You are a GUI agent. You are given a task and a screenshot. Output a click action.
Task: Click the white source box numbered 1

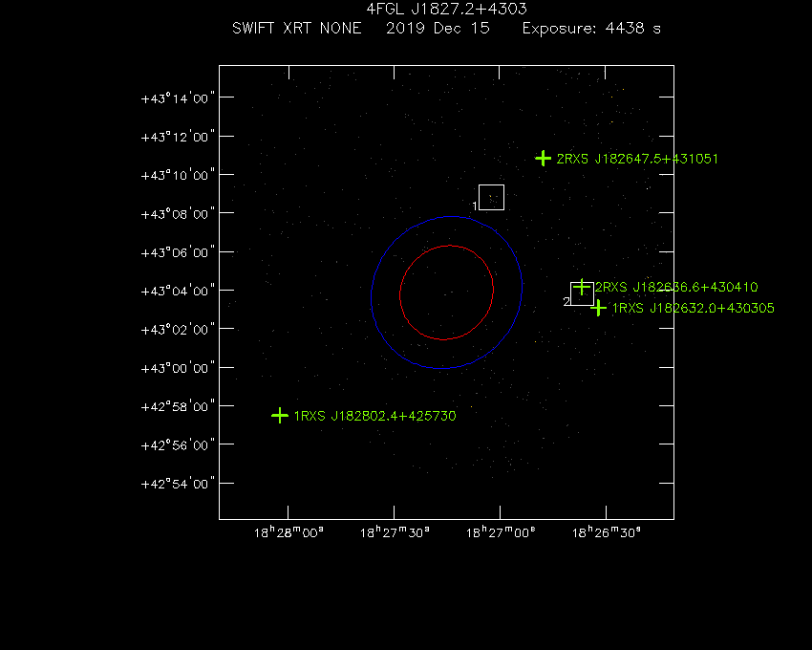click(x=491, y=198)
